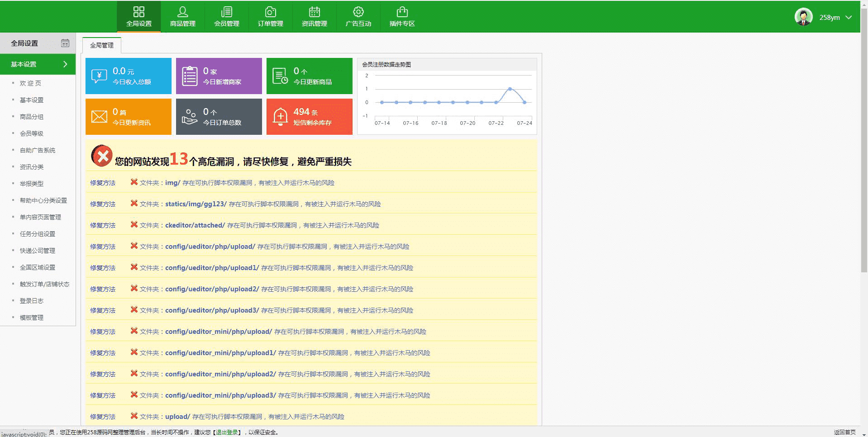868x437 pixels.
Task: Click 修复方法 link for the img/ folder
Action: [103, 183]
